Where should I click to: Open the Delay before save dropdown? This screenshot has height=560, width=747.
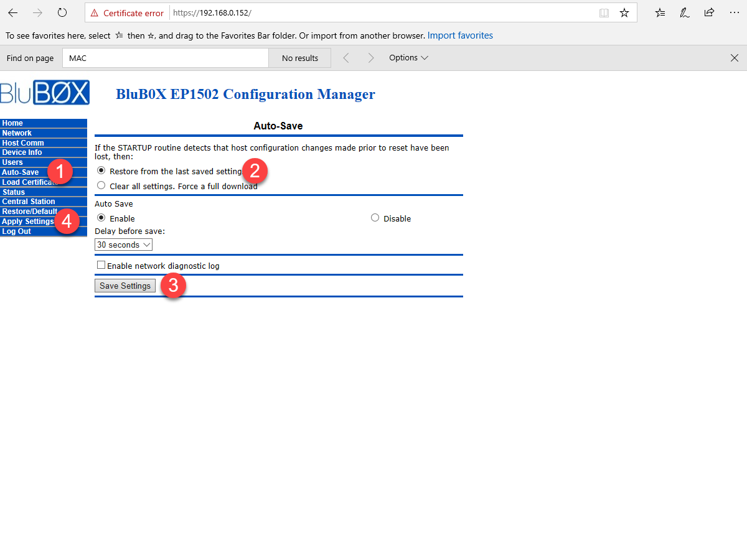[x=123, y=244]
